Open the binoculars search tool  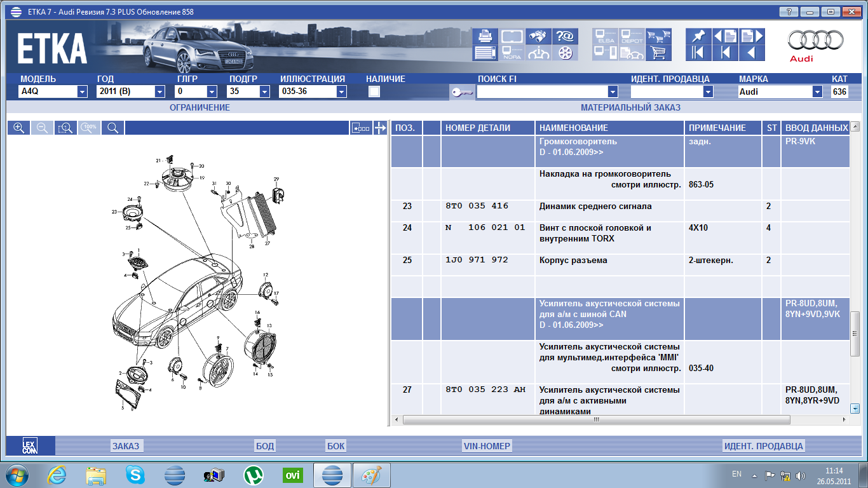pyautogui.click(x=538, y=37)
